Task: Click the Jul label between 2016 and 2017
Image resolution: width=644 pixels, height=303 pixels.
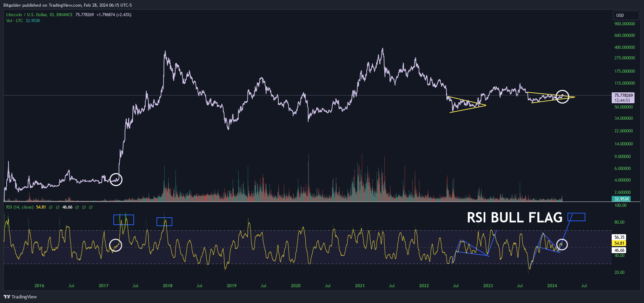Action: tap(71, 286)
